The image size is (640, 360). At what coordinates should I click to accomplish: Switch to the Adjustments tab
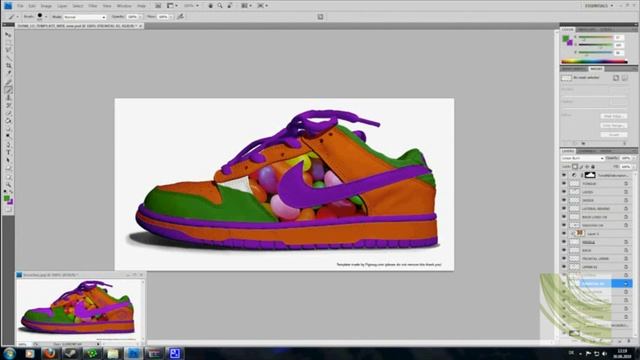(574, 69)
